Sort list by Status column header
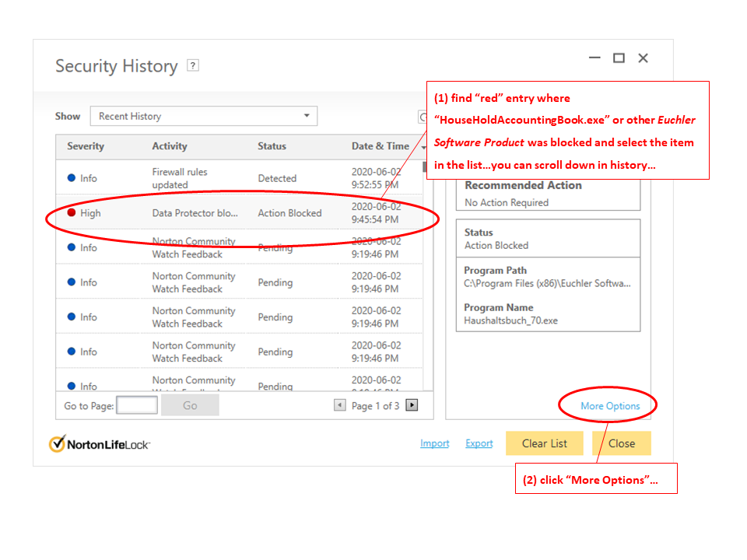 [272, 146]
